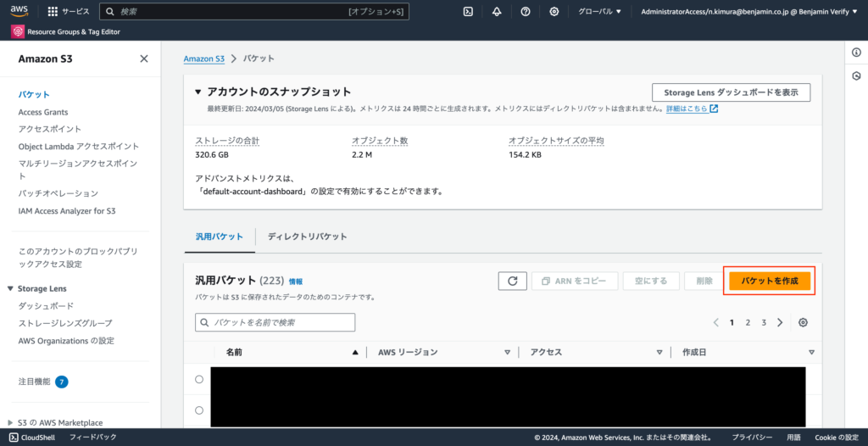The height and width of the screenshot is (446, 868).
Task: Select the second bucket row radio button
Action: (x=199, y=410)
